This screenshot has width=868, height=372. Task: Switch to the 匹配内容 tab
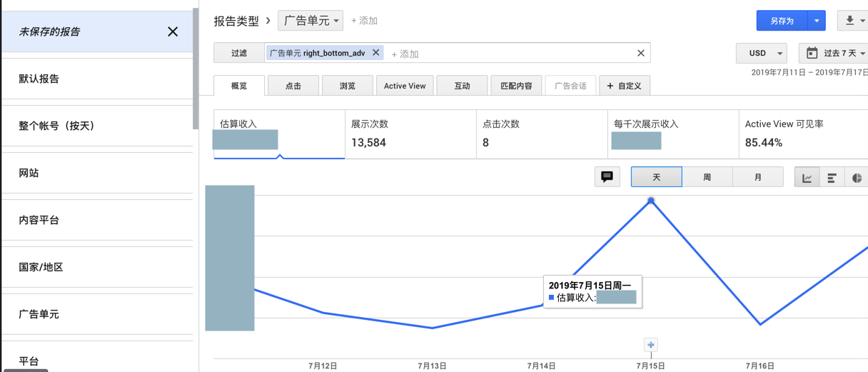click(516, 86)
